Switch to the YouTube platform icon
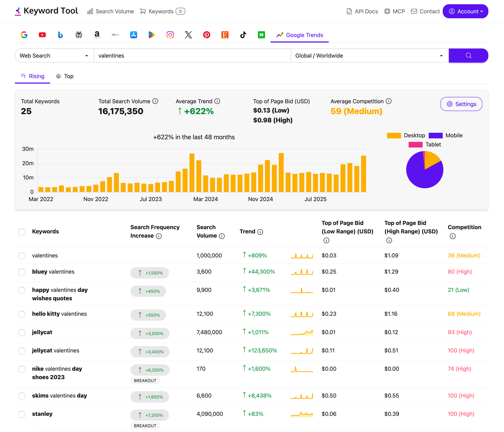 tap(42, 35)
